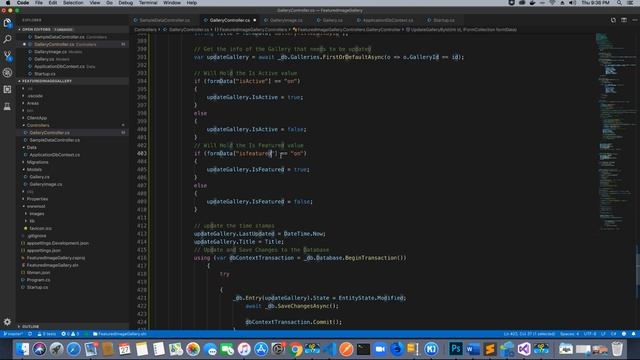Open the App Store from the Dock
Image resolution: width=640 pixels, height=360 pixels.
click(x=261, y=349)
